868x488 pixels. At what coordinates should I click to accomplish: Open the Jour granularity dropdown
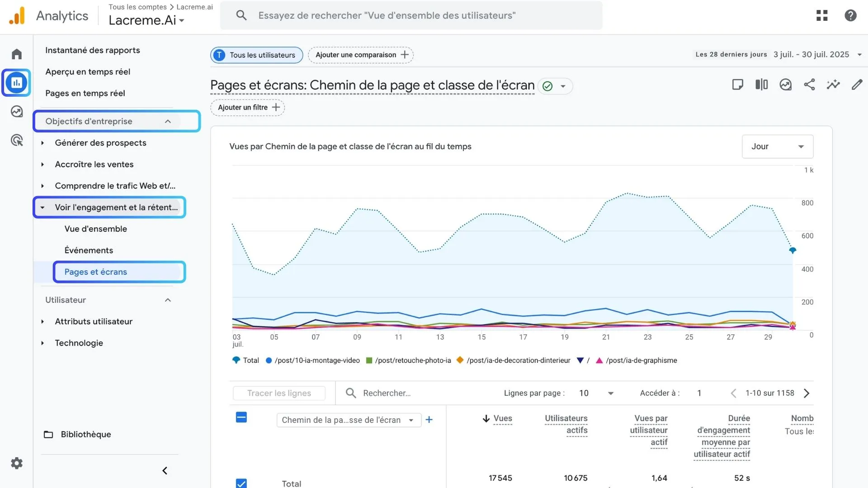click(x=777, y=146)
